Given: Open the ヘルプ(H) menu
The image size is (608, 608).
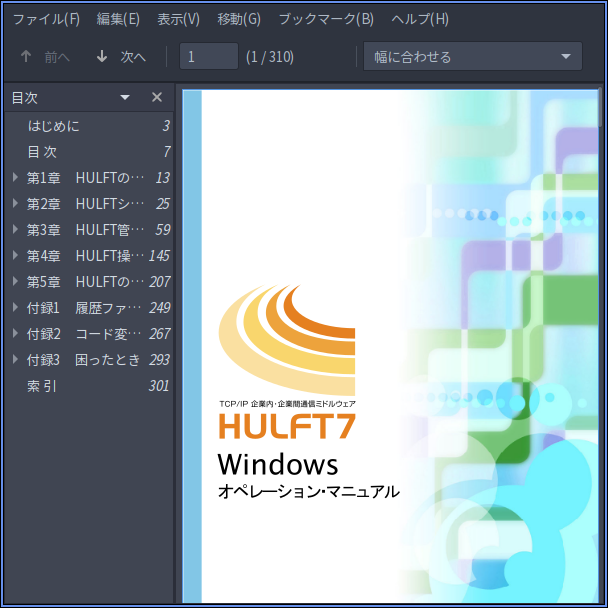Looking at the screenshot, I should [420, 19].
